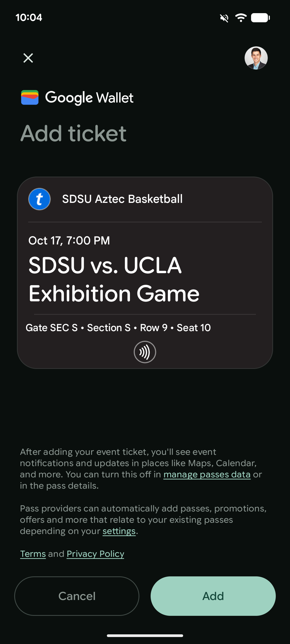Viewport: 290px width, 644px height.
Task: Tap the Google Wallet logo icon
Action: pos(30,97)
